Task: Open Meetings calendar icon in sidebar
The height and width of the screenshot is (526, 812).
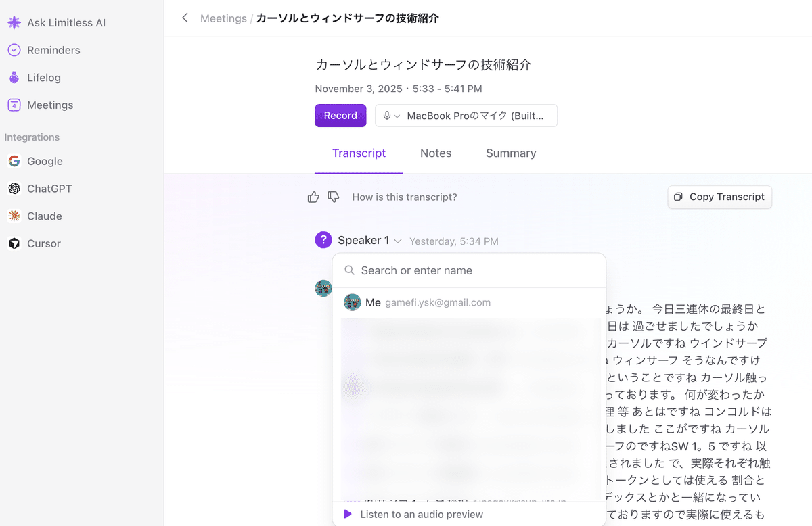Action: pyautogui.click(x=14, y=105)
